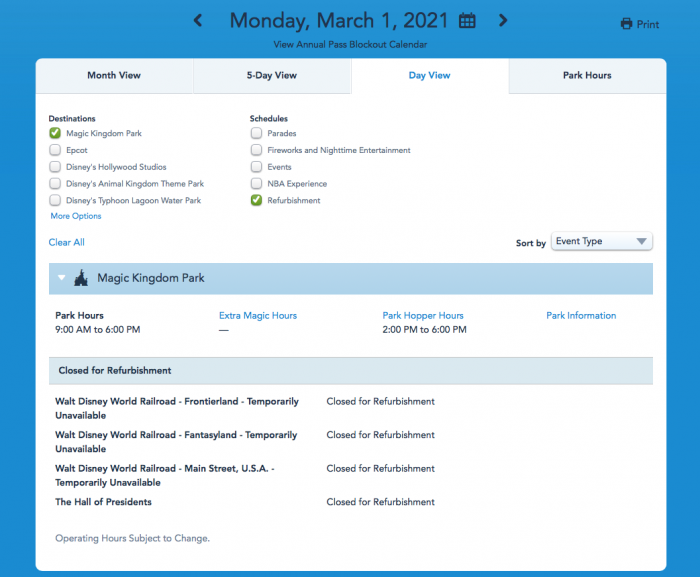This screenshot has height=577, width=700.
Task: Collapse the Magic Kingdom Park section
Action: pos(62,278)
